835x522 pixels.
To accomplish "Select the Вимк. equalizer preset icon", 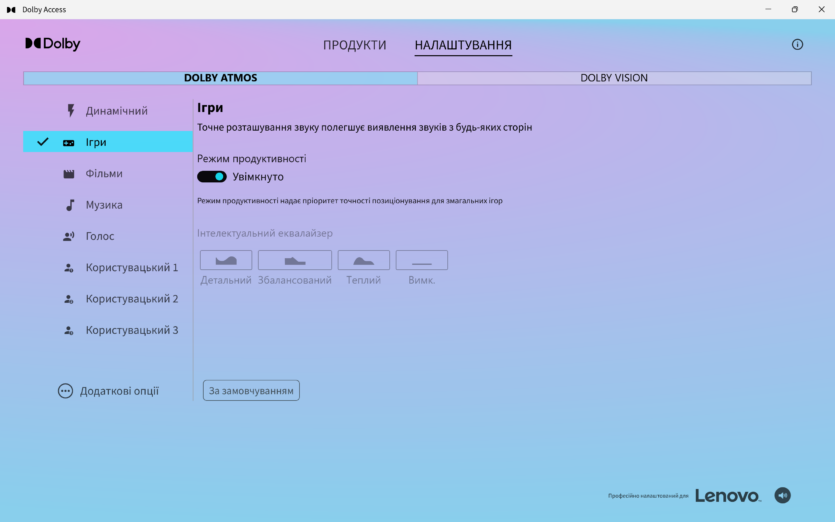I will point(422,260).
